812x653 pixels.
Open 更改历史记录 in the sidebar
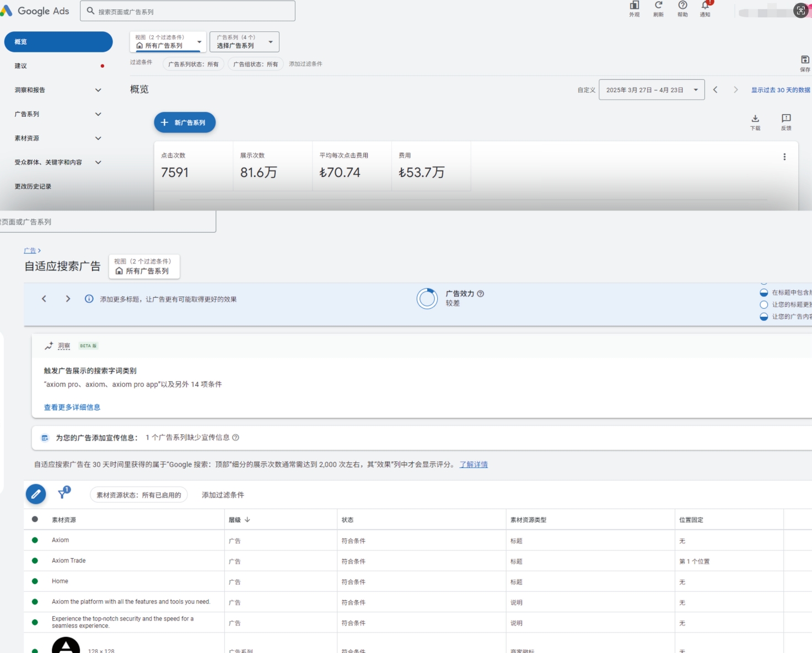(33, 187)
